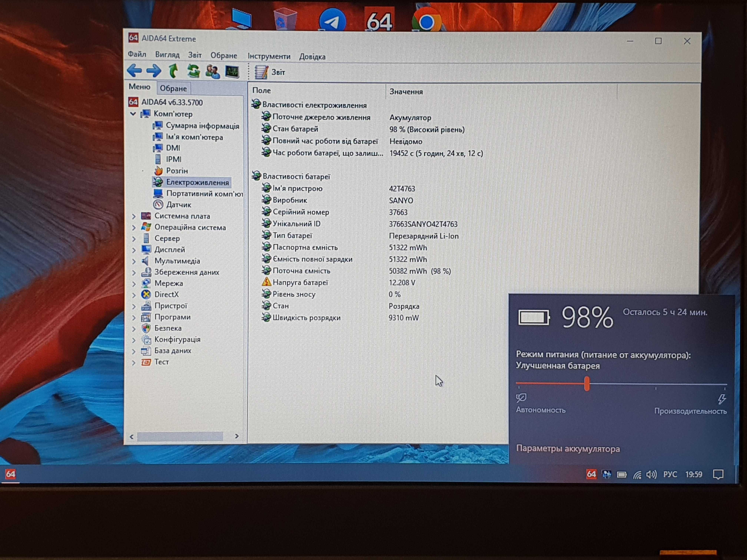
Task: Select the Паспортна ємність row
Action: [x=344, y=247]
